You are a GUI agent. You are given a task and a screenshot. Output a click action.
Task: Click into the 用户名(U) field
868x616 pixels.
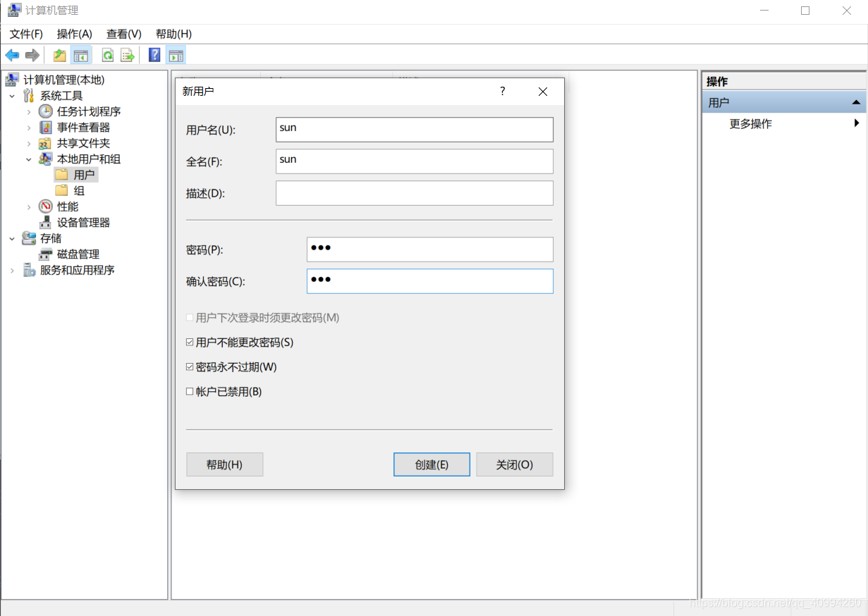tap(415, 130)
